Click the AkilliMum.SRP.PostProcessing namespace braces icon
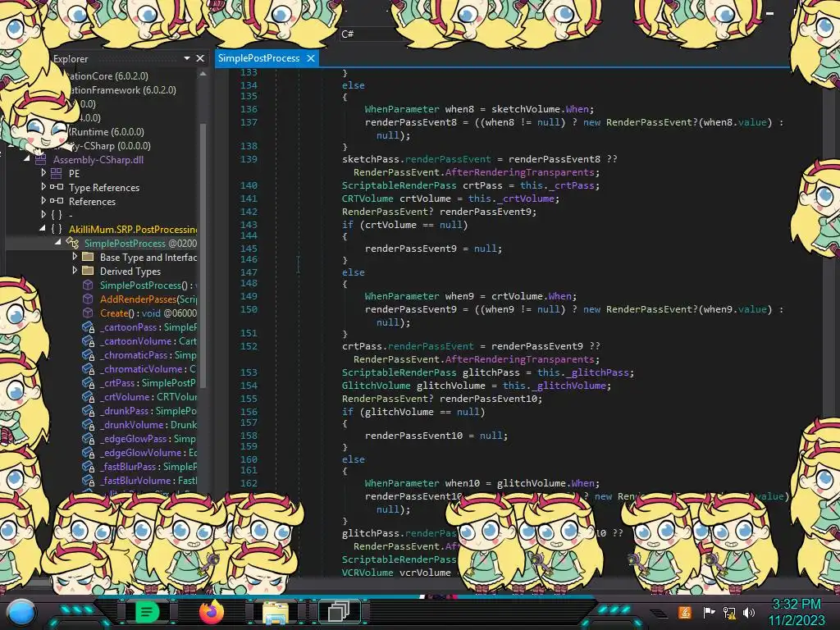Image resolution: width=840 pixels, height=630 pixels. click(x=57, y=229)
